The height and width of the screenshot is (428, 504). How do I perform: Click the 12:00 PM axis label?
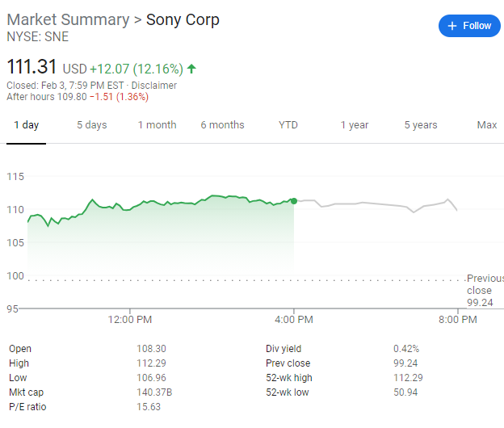click(x=131, y=320)
